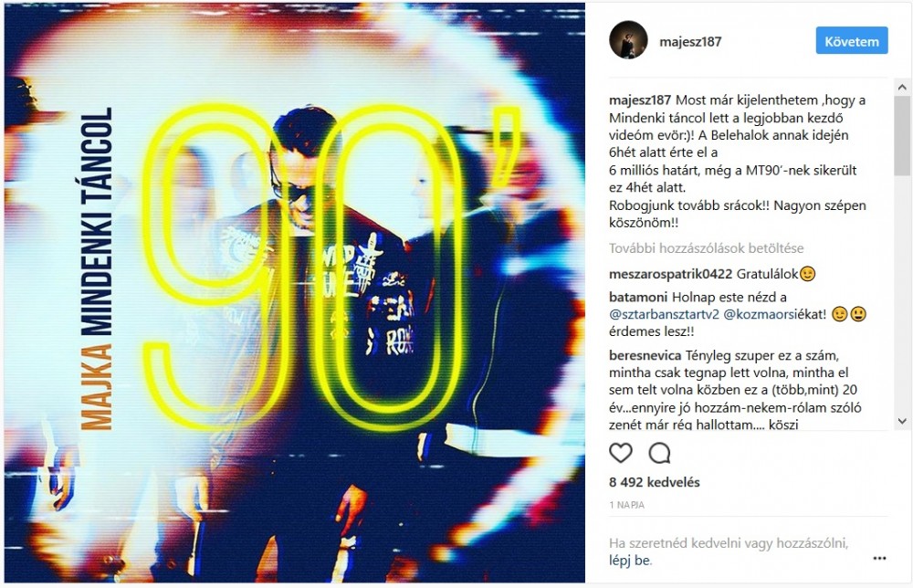The image size is (913, 588).
Task: Click the scroll up arrow in comments
Action: [x=902, y=88]
